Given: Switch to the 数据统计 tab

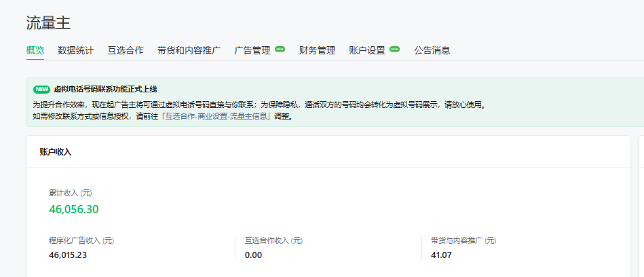Looking at the screenshot, I should 76,50.
